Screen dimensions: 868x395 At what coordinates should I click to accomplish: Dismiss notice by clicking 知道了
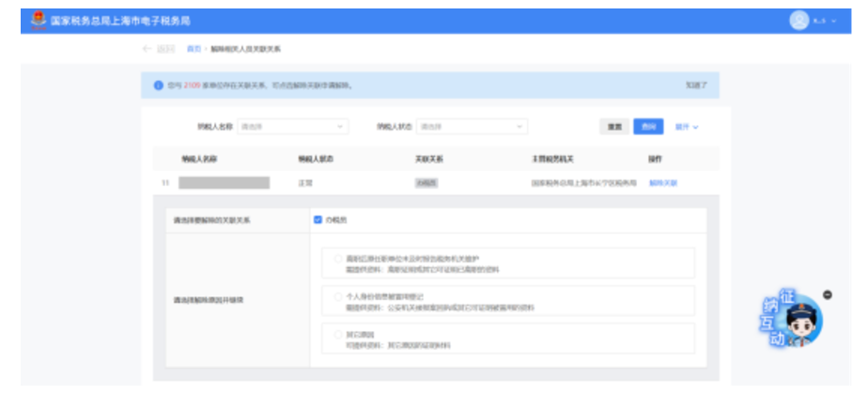[696, 86]
